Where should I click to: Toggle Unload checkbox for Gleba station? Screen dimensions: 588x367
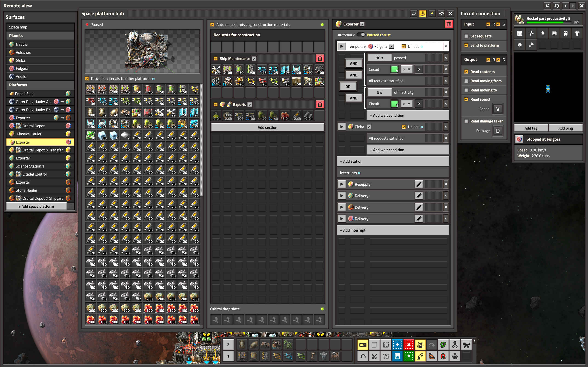403,127
